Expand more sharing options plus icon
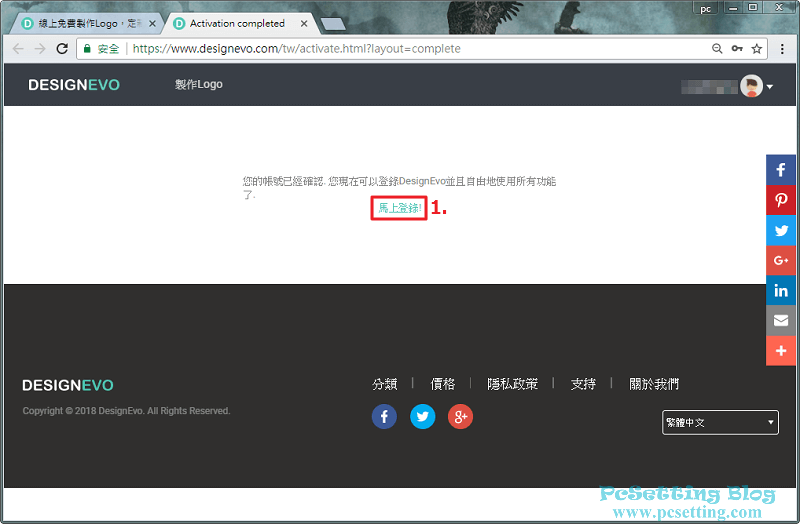This screenshot has width=800, height=524. (x=781, y=351)
